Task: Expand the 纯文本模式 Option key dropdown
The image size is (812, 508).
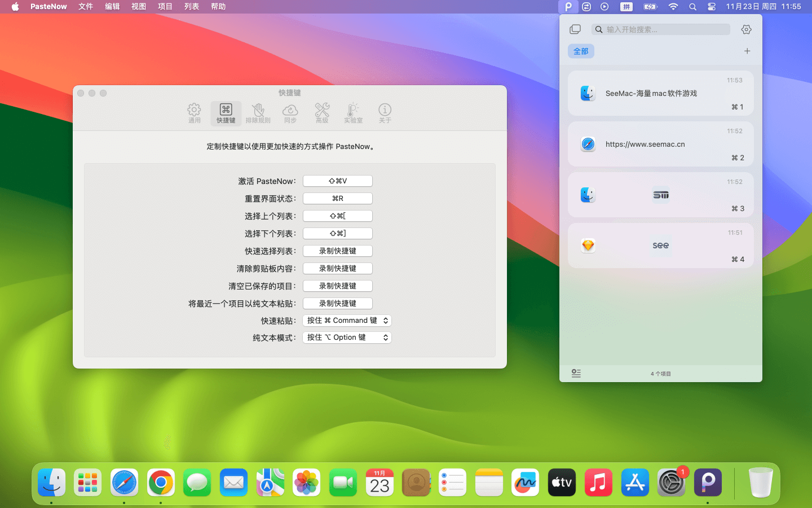Action: click(347, 338)
